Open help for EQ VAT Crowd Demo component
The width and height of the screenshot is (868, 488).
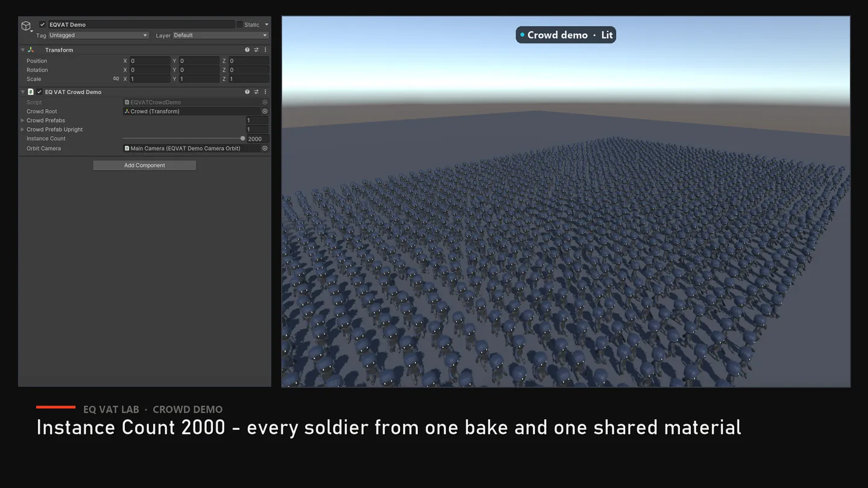(x=247, y=92)
